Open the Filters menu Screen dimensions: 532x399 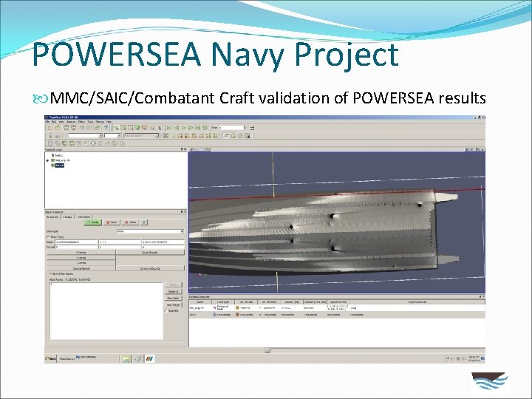pos(81,121)
